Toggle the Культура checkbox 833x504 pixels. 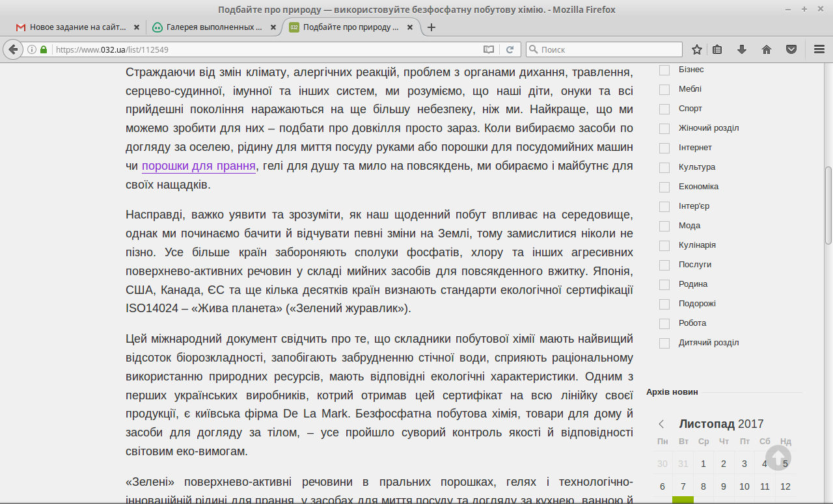point(664,167)
